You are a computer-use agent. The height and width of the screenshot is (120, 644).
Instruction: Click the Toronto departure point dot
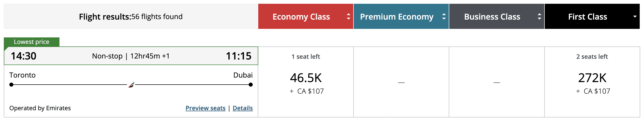pyautogui.click(x=11, y=85)
